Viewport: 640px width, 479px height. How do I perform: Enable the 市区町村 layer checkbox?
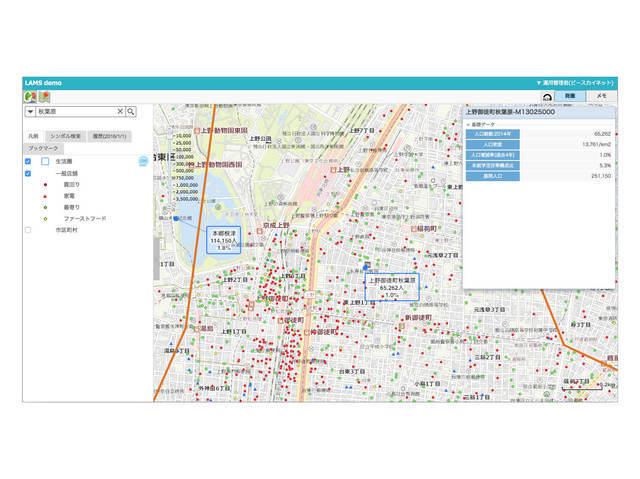[28, 229]
